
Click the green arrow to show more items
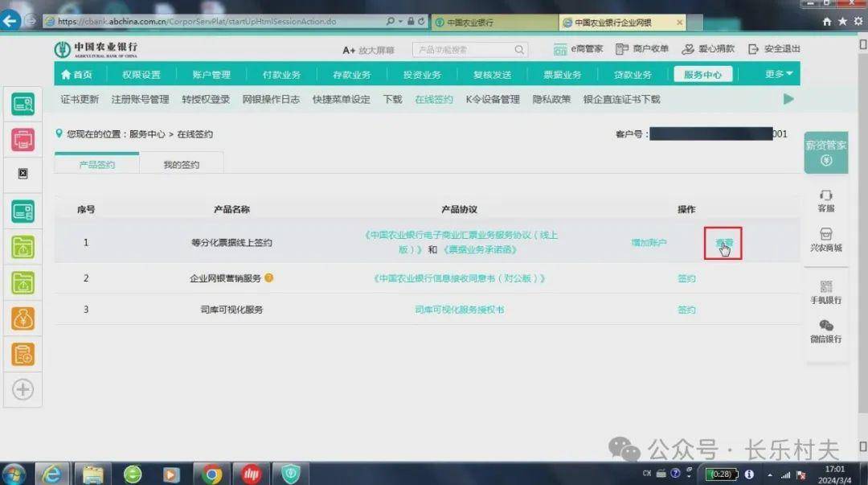tap(788, 99)
